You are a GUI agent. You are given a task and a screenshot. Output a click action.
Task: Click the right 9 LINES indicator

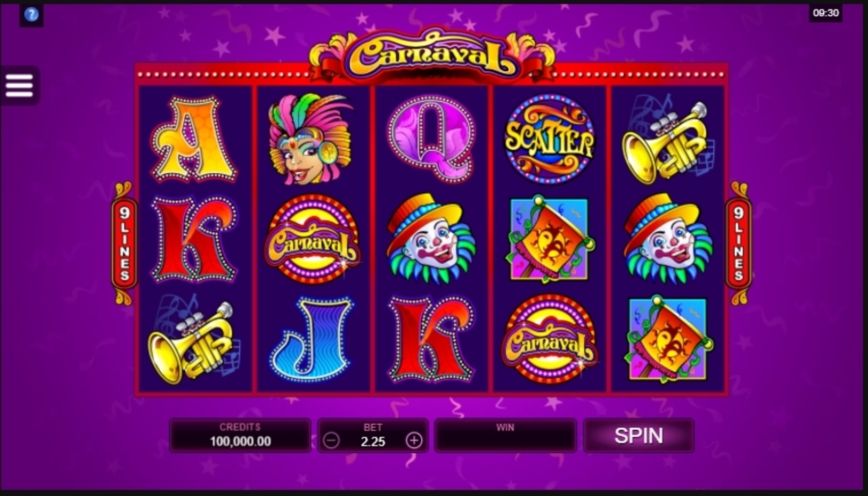pyautogui.click(x=739, y=243)
